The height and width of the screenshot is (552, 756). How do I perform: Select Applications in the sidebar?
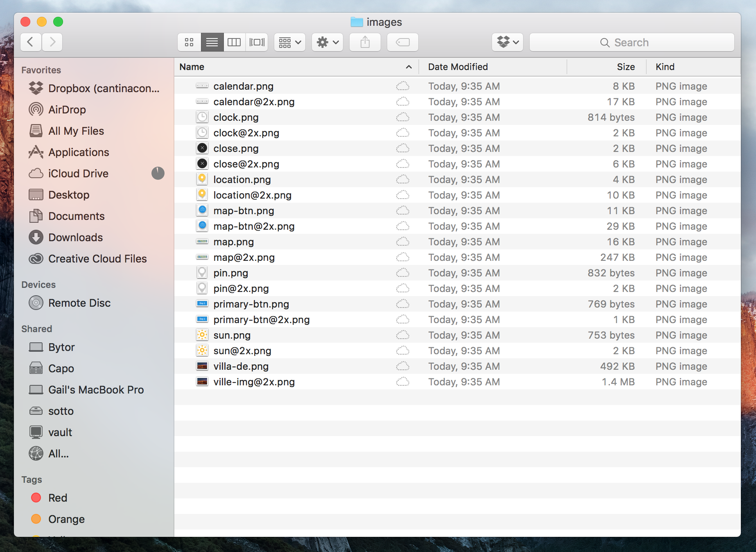[x=78, y=152]
